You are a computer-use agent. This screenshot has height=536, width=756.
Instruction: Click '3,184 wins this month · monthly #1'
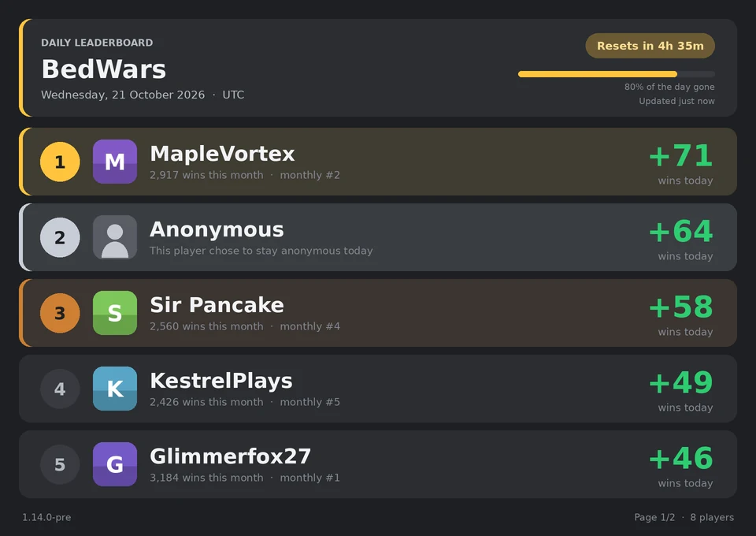click(x=245, y=478)
